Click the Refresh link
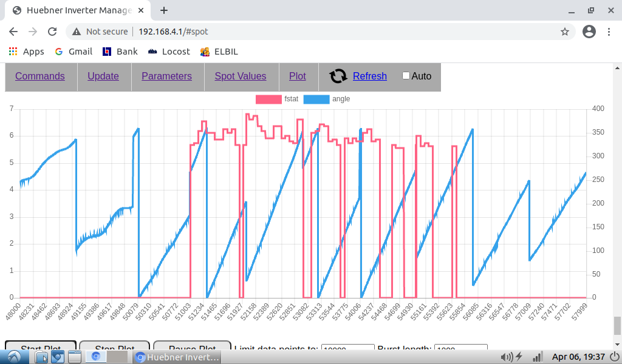The height and width of the screenshot is (364, 622). coord(369,76)
